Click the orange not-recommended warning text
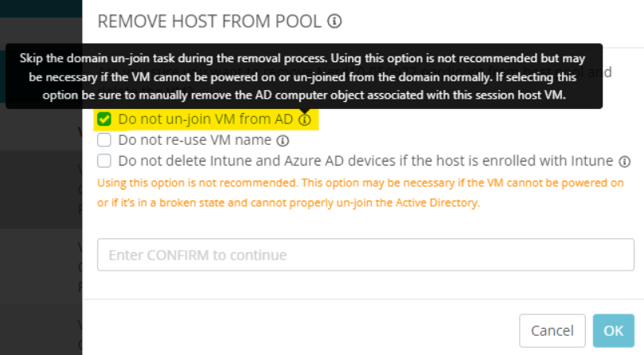644x355 pixels. coord(361,193)
